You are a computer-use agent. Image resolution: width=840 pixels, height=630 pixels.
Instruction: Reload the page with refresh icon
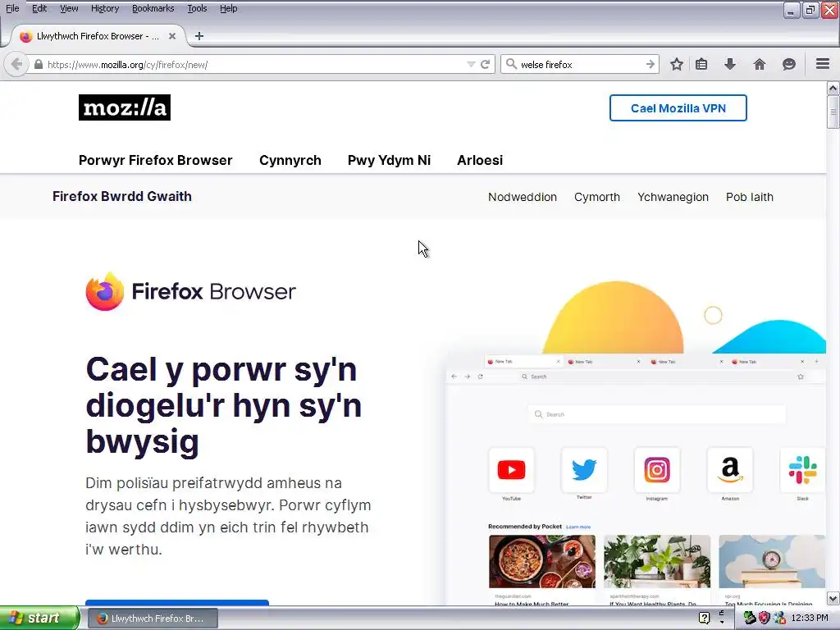point(486,64)
